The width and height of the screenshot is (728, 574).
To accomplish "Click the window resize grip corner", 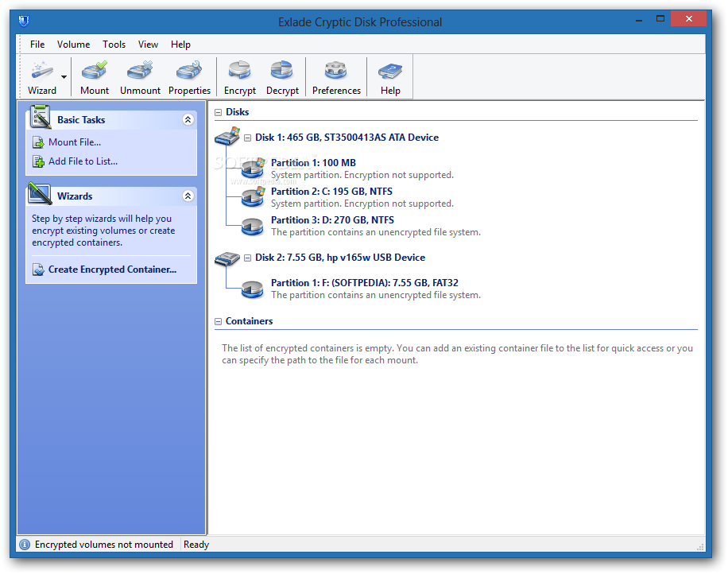I will click(x=700, y=547).
